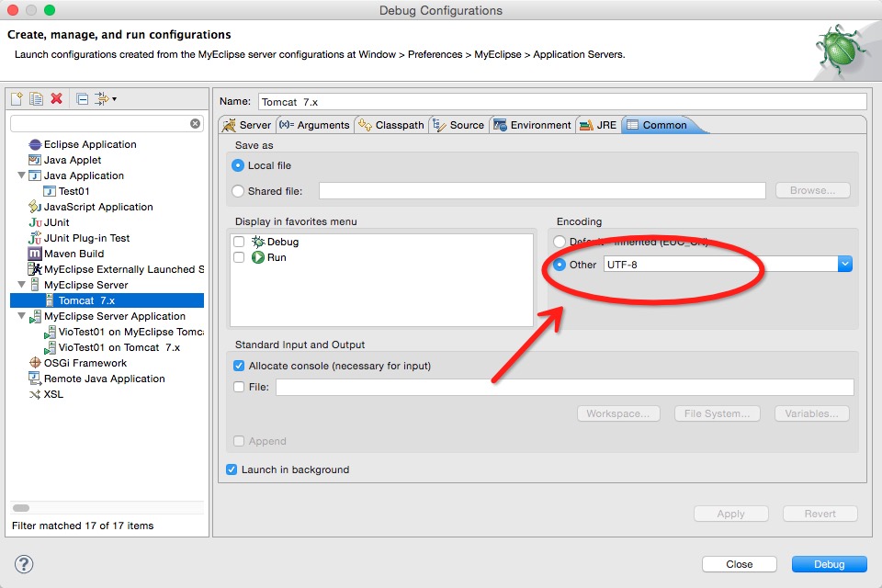This screenshot has width=882, height=588.
Task: Click the Apply button
Action: pyautogui.click(x=730, y=514)
